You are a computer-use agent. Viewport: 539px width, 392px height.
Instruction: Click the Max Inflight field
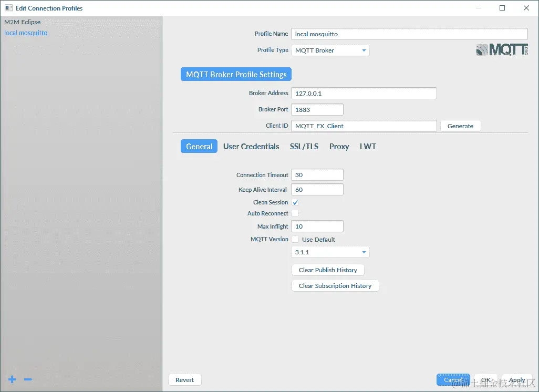pos(317,226)
